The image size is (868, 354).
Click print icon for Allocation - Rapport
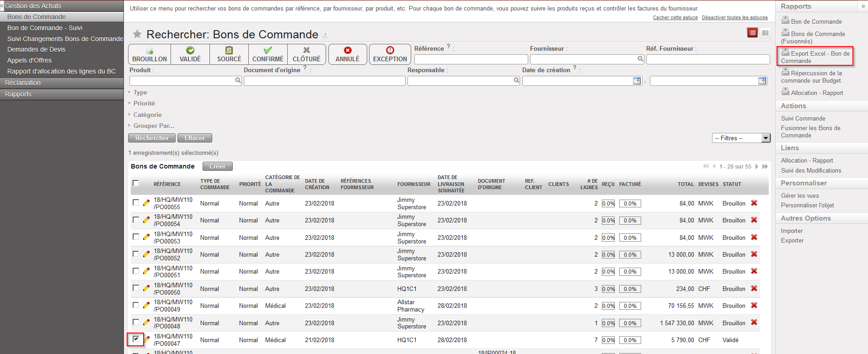[x=785, y=92]
